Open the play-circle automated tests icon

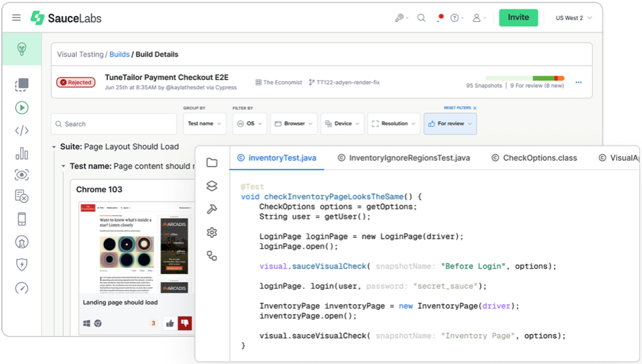22,107
